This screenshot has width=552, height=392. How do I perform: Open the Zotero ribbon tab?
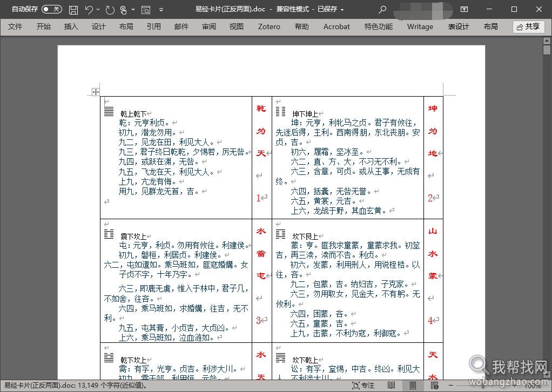269,27
